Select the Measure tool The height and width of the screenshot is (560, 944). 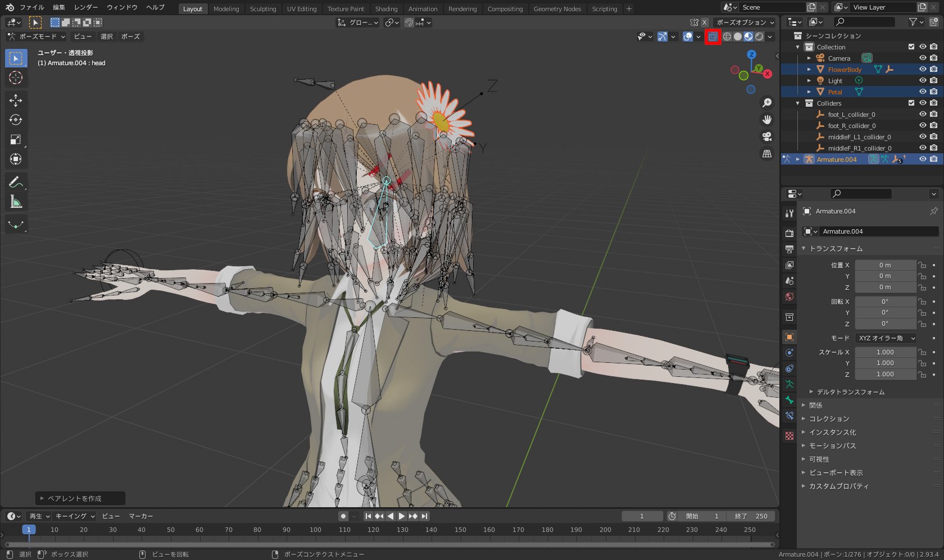pyautogui.click(x=16, y=201)
